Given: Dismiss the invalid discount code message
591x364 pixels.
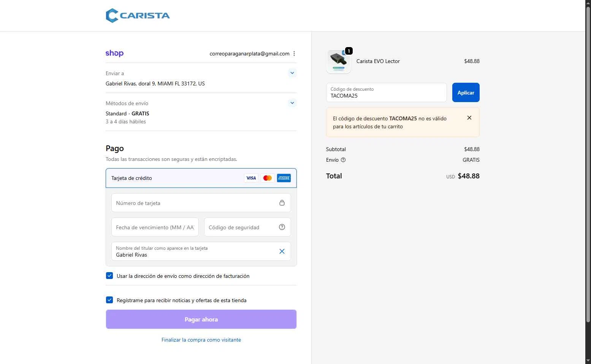Looking at the screenshot, I should pos(469,118).
